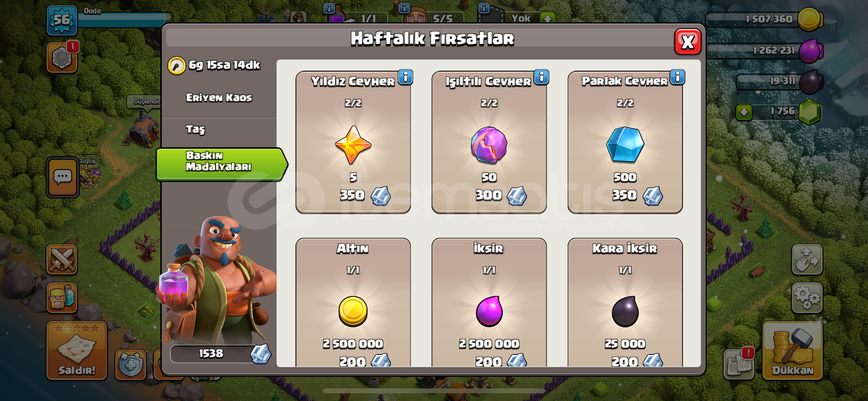Tap the Saldır! attack map button

click(77, 350)
